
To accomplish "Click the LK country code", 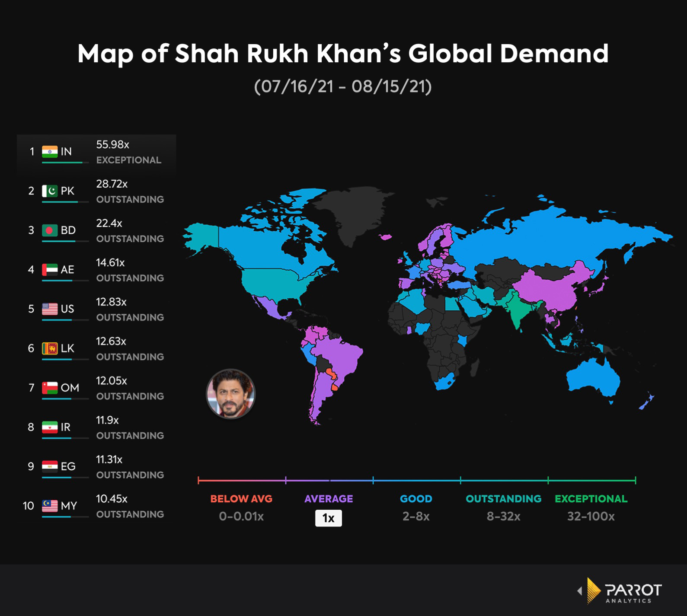I will coord(67,348).
